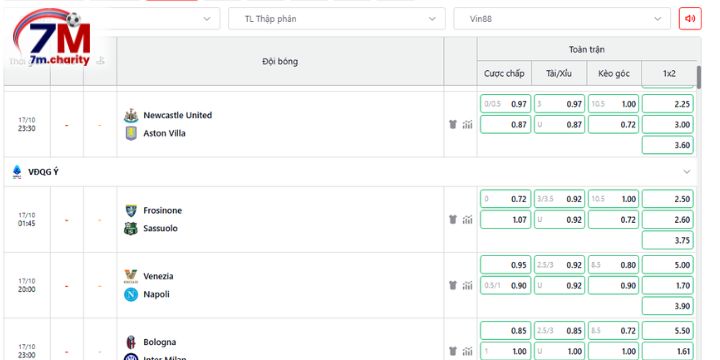This screenshot has height=360, width=720.
Task: Pick Venezia 1x2 odds 5.00
Action: click(x=668, y=265)
